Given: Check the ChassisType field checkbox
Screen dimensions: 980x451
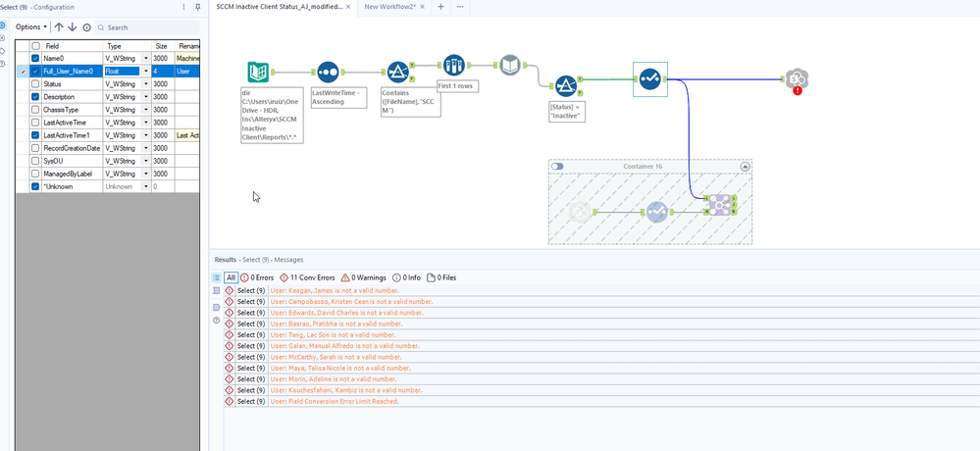Looking at the screenshot, I should point(35,109).
